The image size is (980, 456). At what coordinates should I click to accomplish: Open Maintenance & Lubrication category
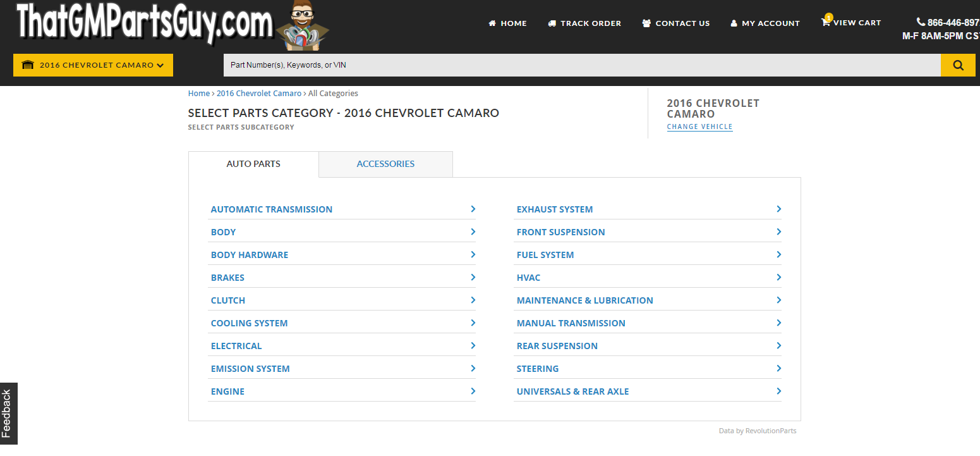tap(648, 300)
